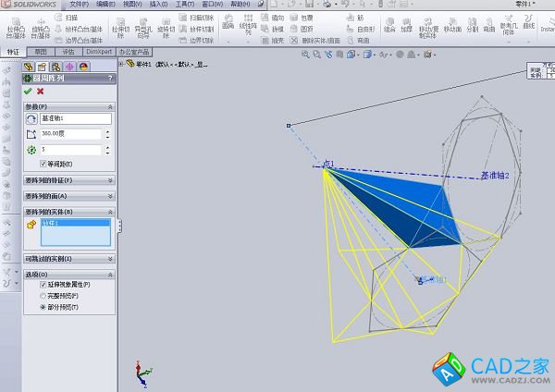Image resolution: width=555 pixels, height=392 pixels.
Task: Click the 360.00度 angle input field
Action: [x=70, y=134]
